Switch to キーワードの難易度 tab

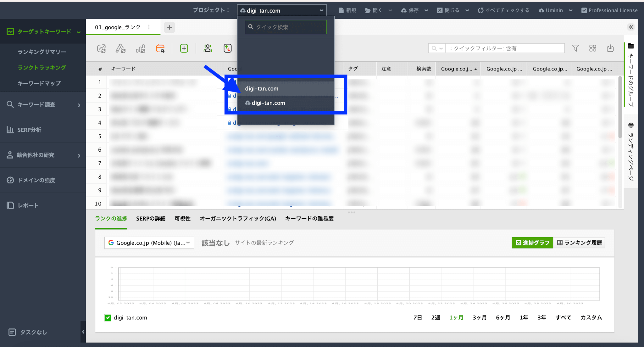pos(309,218)
